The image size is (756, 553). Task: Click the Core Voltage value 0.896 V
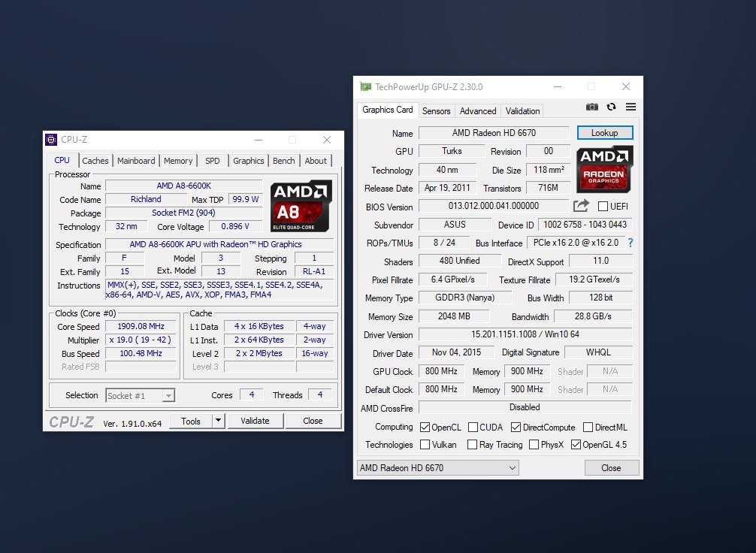pyautogui.click(x=235, y=226)
